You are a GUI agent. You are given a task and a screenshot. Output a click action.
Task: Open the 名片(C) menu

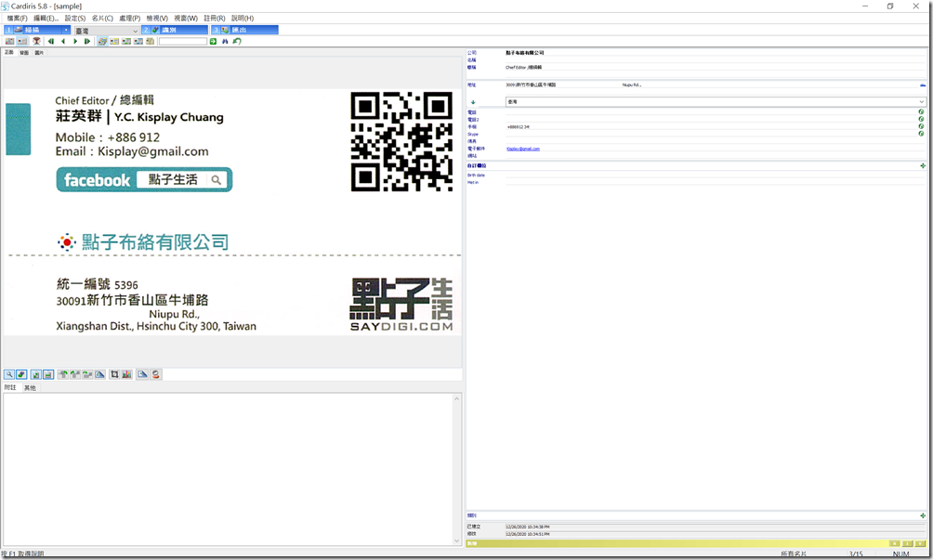[x=102, y=18]
